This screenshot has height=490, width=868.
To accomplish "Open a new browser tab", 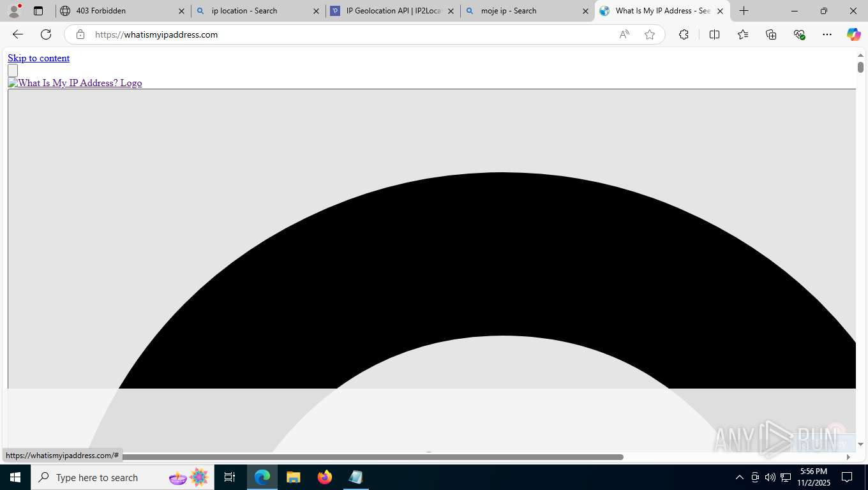I will point(744,11).
